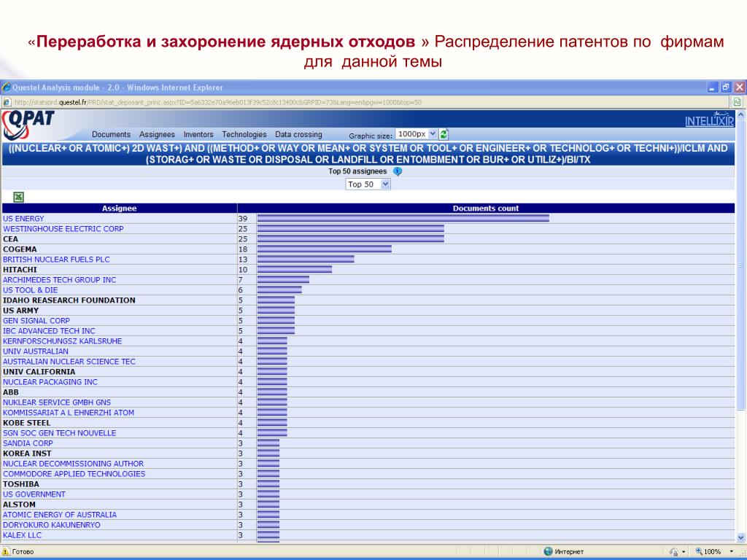
Task: Click the Assignee column header
Action: [119, 208]
